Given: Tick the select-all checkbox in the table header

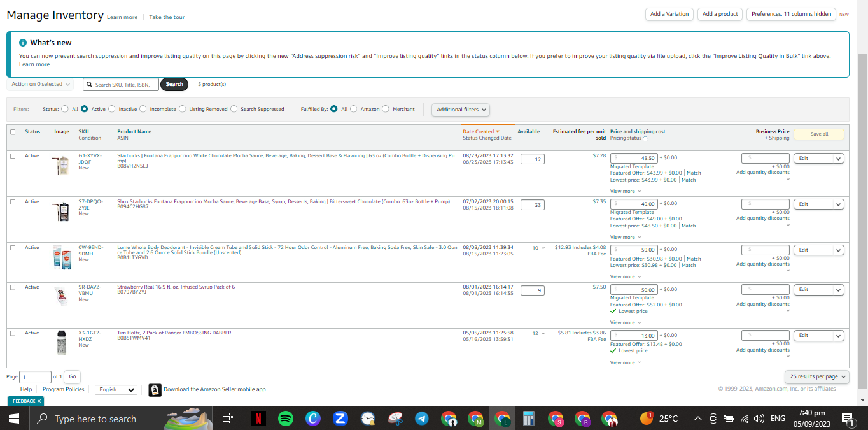Looking at the screenshot, I should pyautogui.click(x=13, y=132).
